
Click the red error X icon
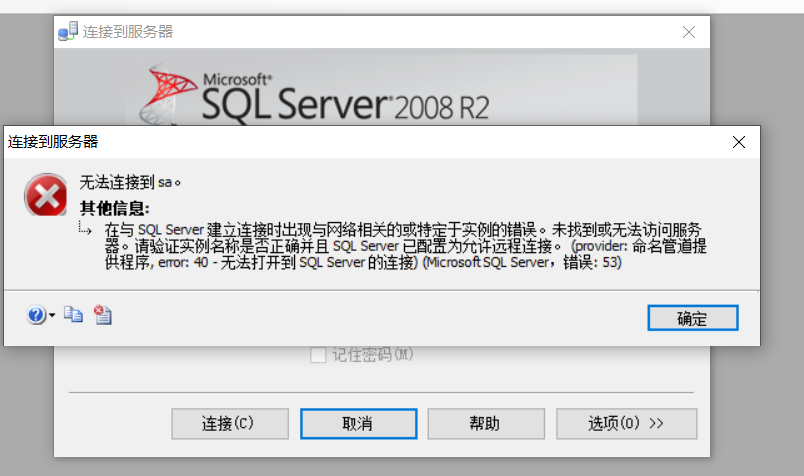click(46, 195)
